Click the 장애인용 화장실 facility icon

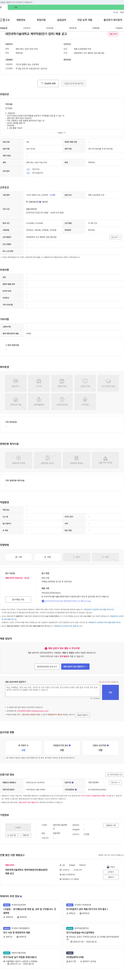point(76,460)
